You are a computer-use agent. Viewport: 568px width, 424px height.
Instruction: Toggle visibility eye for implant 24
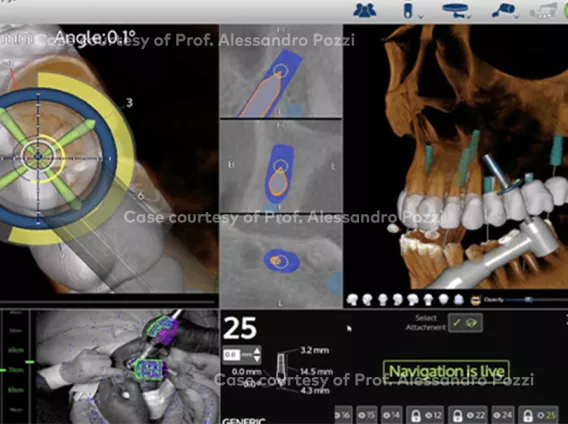(x=498, y=415)
